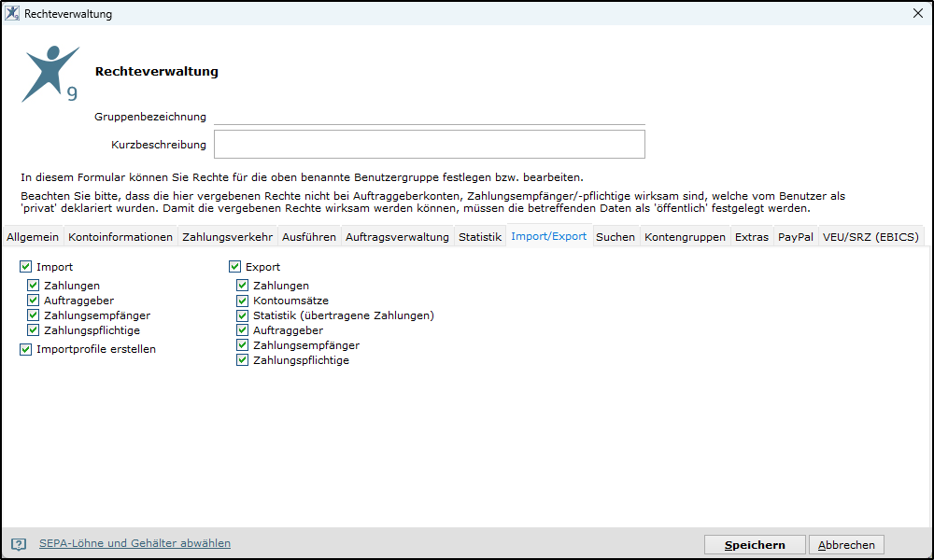Image resolution: width=934 pixels, height=560 pixels.
Task: Select the Import/Export tab
Action: tap(548, 236)
